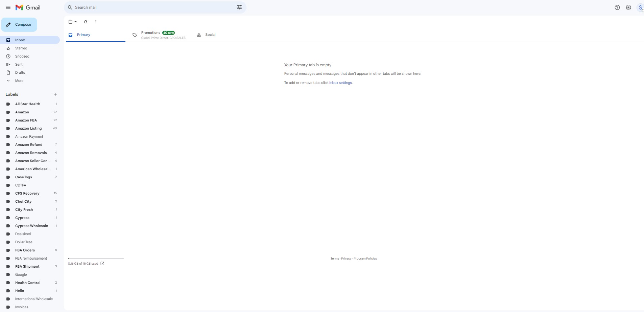Screen dimensions: 644x312
Task: Open the Terms link
Action: click(335, 259)
